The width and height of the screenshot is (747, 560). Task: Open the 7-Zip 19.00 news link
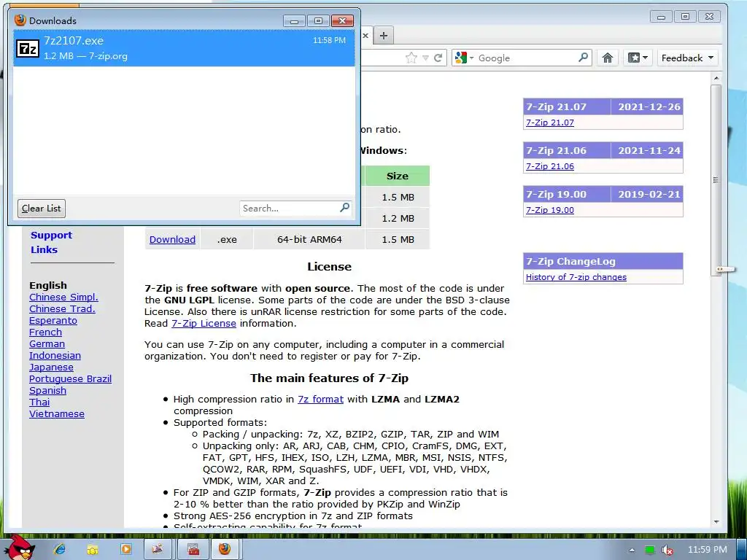click(550, 210)
